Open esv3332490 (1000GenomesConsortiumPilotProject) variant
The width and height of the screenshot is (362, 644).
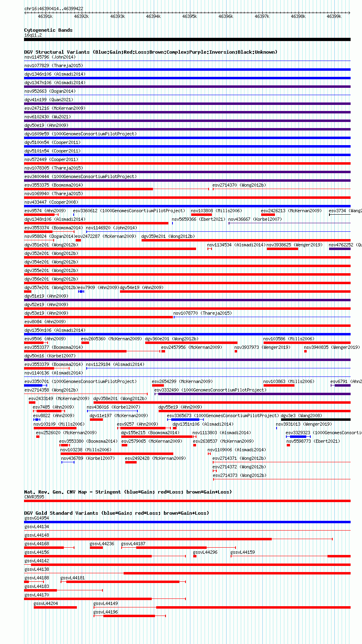pyautogui.click(x=210, y=390)
